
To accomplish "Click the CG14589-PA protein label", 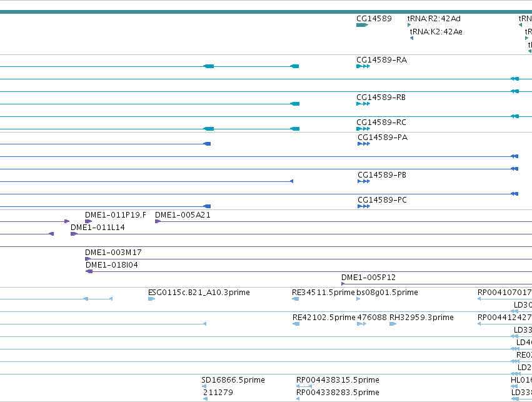I will tap(383, 138).
